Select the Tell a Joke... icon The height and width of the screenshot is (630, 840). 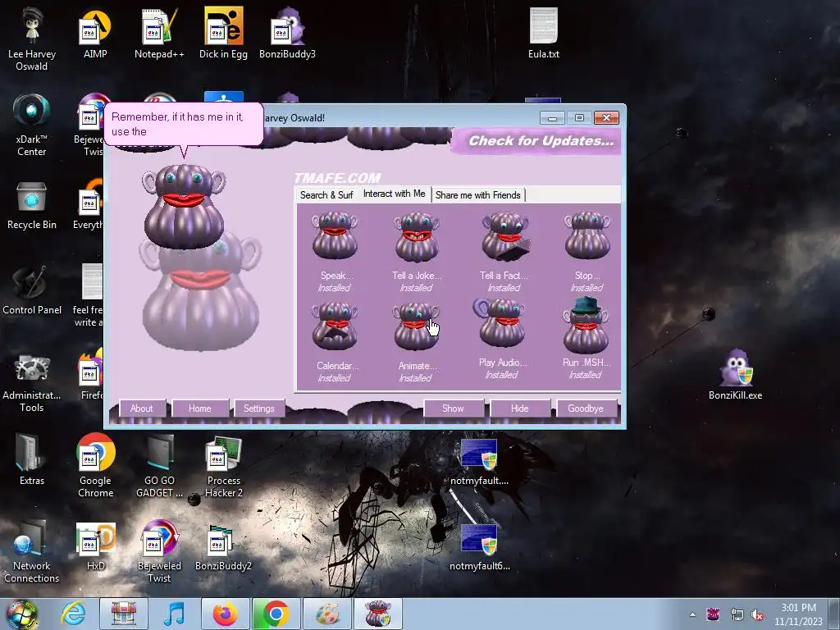(x=417, y=236)
